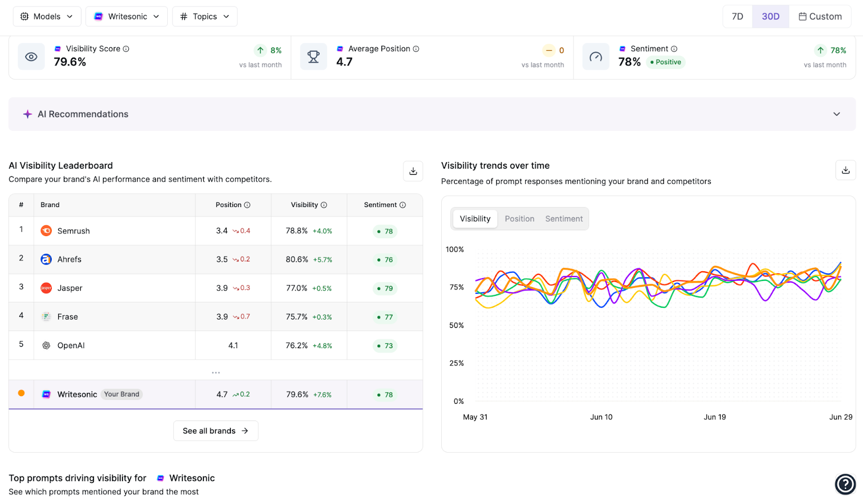Screen dimensions: 863x504
Task: Click the Visibility column info icon
Action: point(324,205)
